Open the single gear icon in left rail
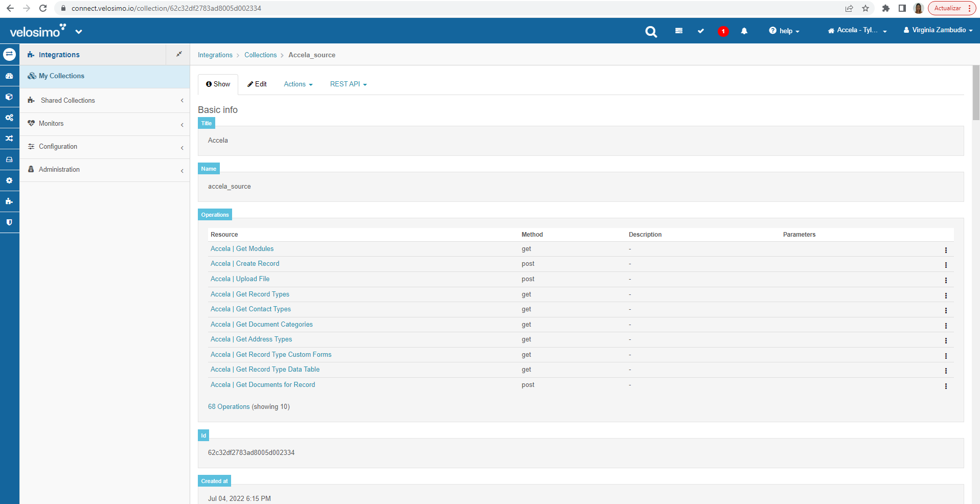Image resolution: width=980 pixels, height=504 pixels. [x=9, y=180]
